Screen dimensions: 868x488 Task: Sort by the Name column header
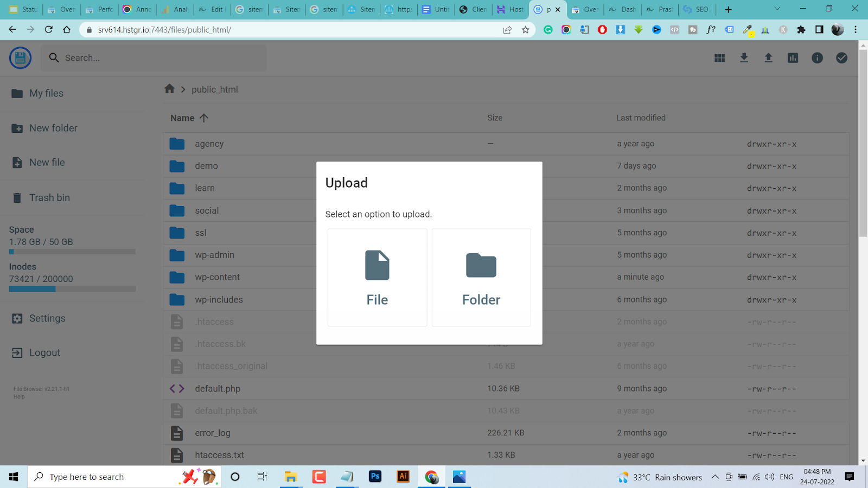189,118
